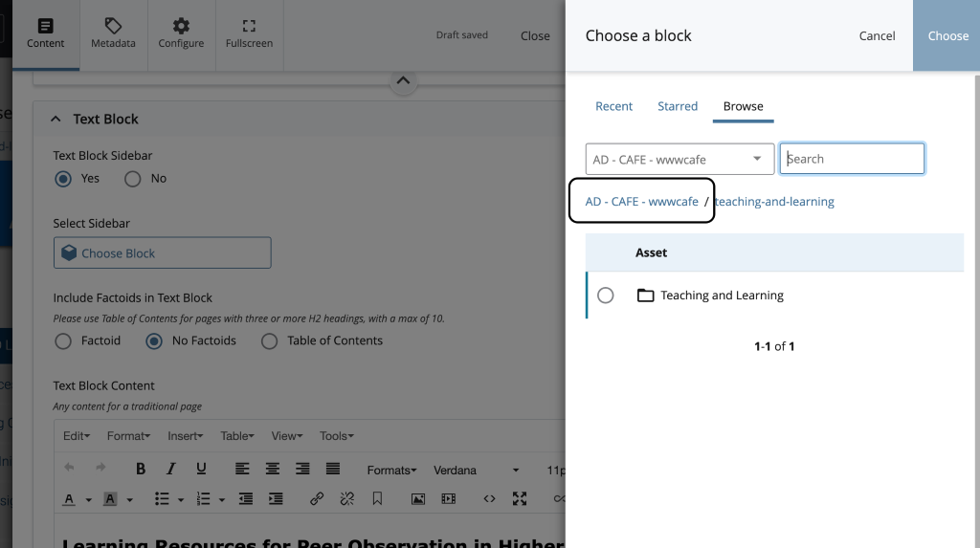Increase indent

pyautogui.click(x=276, y=498)
